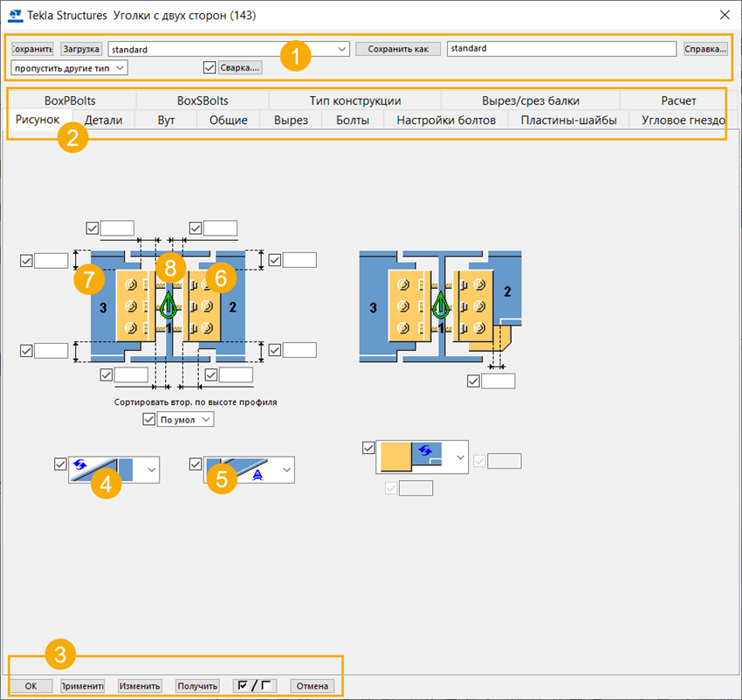
Task: Toggle checkbox beside right angle orientation dropdown
Action: 196,463
